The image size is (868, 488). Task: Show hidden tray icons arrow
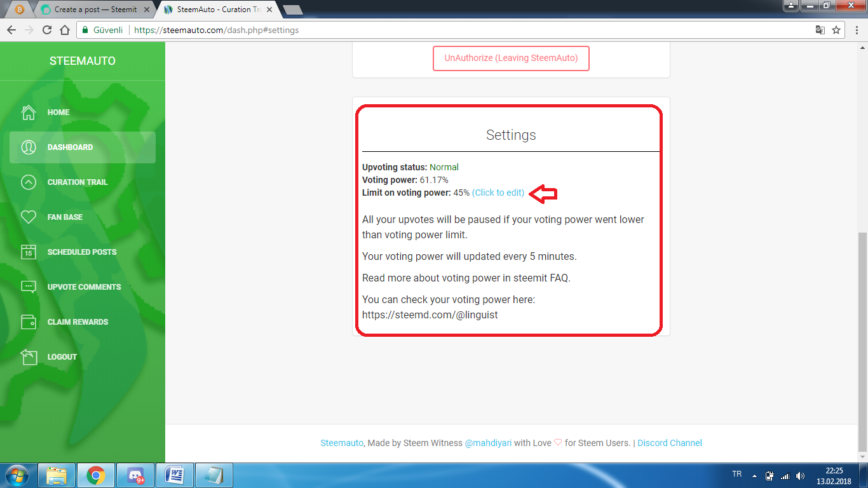tap(754, 475)
